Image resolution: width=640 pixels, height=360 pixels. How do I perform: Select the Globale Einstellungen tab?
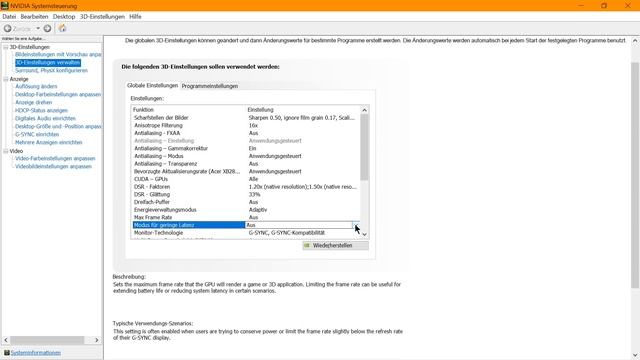click(152, 85)
